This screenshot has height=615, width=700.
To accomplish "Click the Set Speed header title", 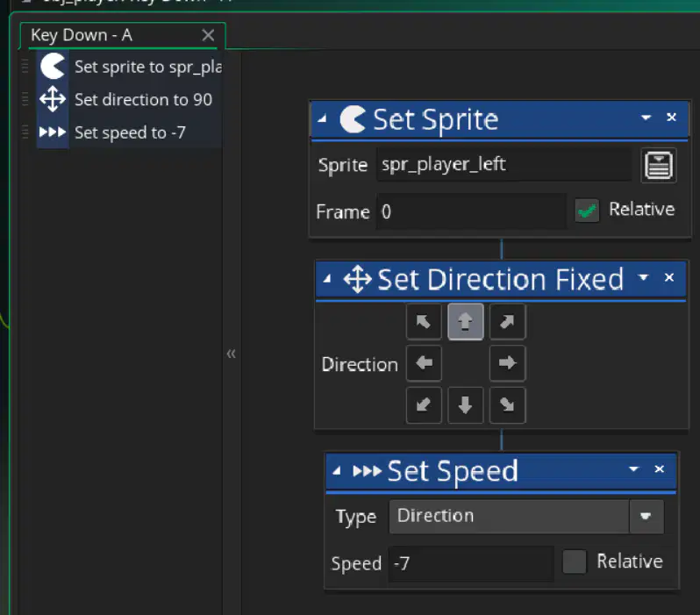I will 453,471.
